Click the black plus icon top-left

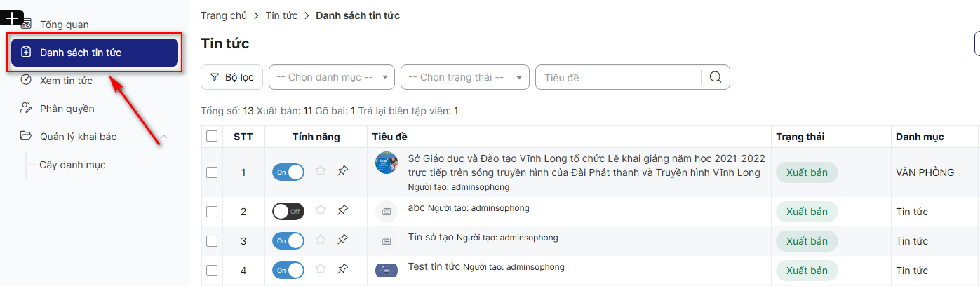[12, 18]
